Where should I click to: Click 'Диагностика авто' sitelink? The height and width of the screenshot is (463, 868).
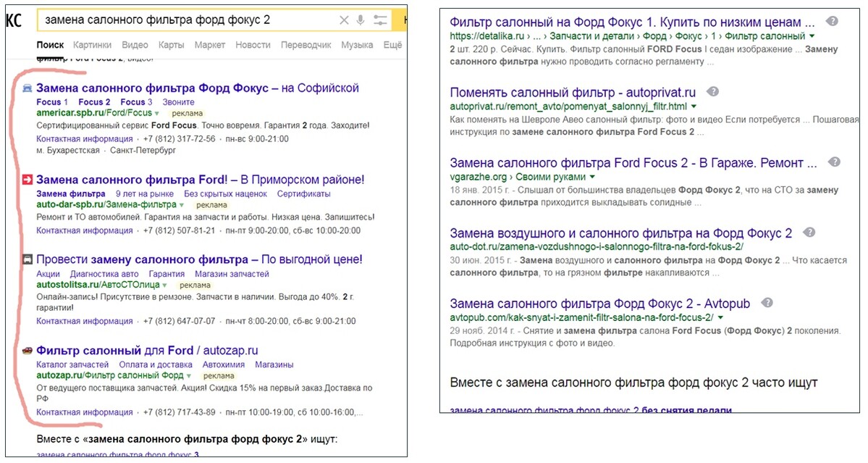(x=104, y=274)
